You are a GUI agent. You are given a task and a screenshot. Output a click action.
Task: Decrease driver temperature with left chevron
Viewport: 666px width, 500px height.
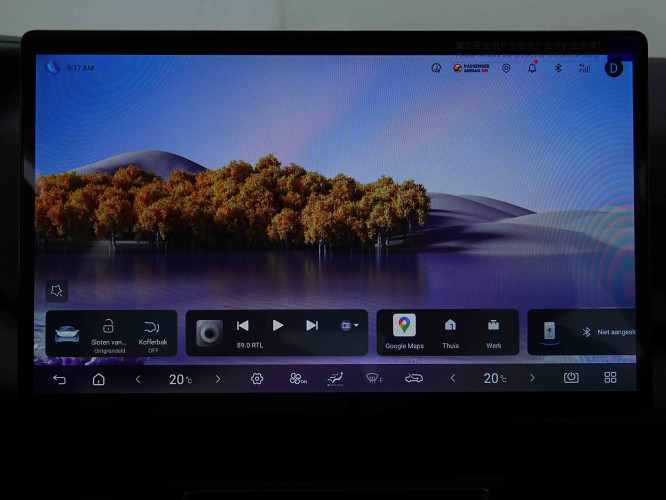(x=138, y=379)
